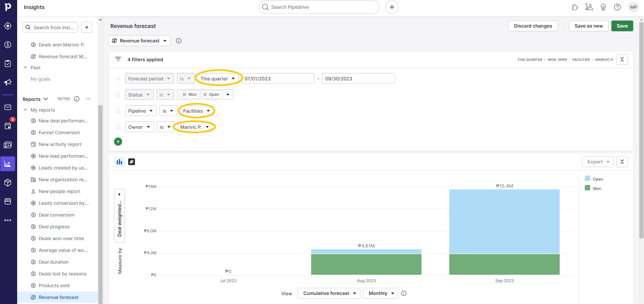Click the filter lines icon beside 4 filters applied
Image resolution: width=644 pixels, height=304 pixels.
click(x=118, y=59)
